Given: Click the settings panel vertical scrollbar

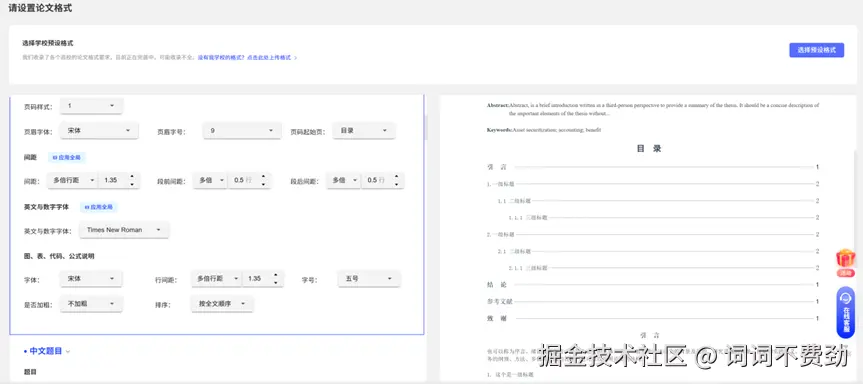Looking at the screenshot, I should pyautogui.click(x=426, y=128).
